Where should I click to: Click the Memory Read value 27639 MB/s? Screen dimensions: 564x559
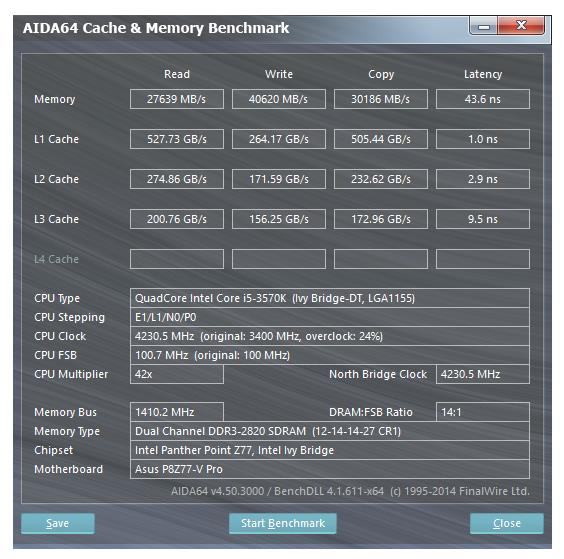pyautogui.click(x=177, y=99)
